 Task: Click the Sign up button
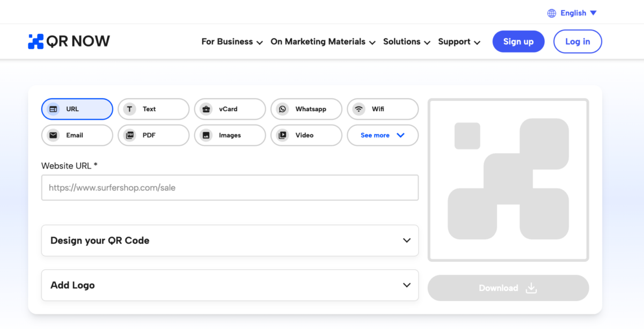pos(518,41)
